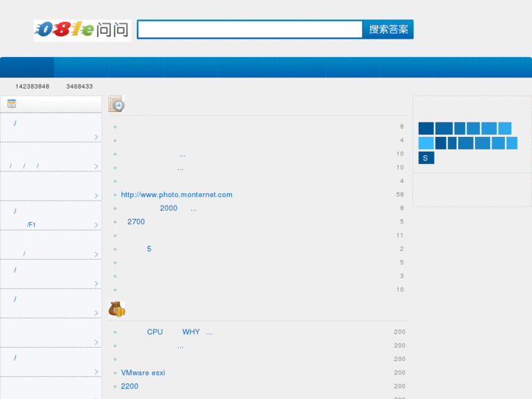Expand the sidebar row with three slashes
This screenshot has height=399, width=532.
[97, 166]
